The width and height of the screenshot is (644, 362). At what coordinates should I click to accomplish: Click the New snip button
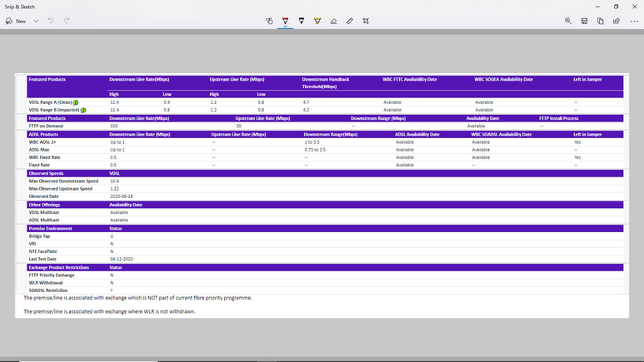pyautogui.click(x=16, y=21)
